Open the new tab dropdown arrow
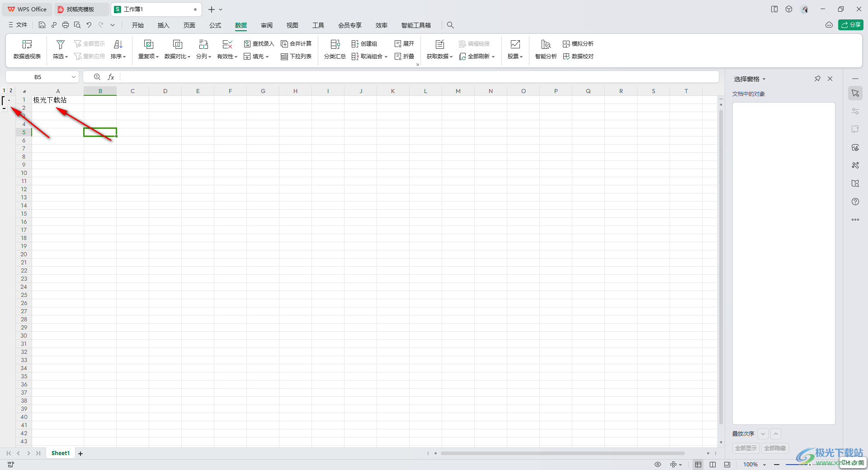868x470 pixels. pos(221,9)
